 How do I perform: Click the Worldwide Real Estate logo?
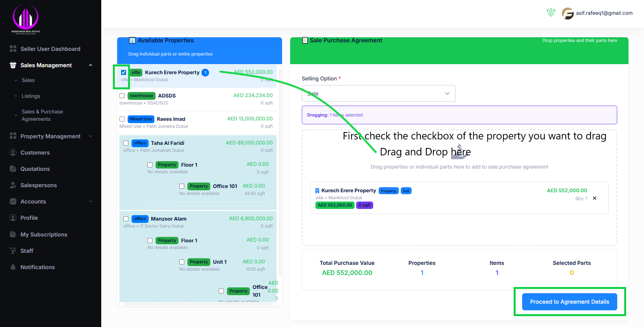26,19
